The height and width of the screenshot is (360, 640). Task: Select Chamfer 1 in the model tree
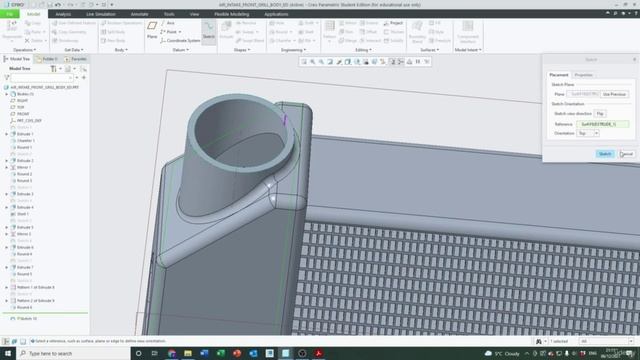point(26,141)
